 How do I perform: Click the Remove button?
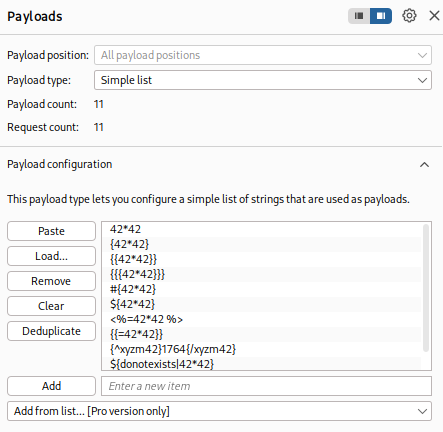click(x=51, y=281)
